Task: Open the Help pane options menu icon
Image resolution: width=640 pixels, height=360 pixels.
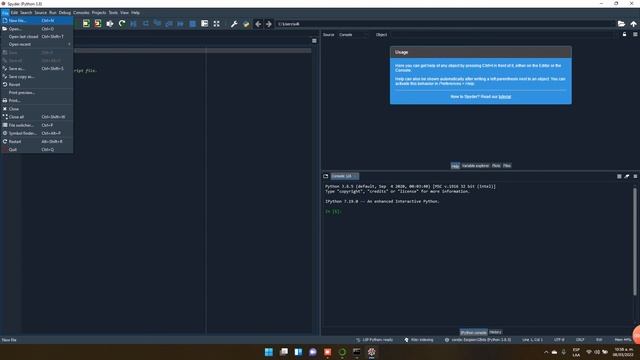Action: [x=635, y=35]
